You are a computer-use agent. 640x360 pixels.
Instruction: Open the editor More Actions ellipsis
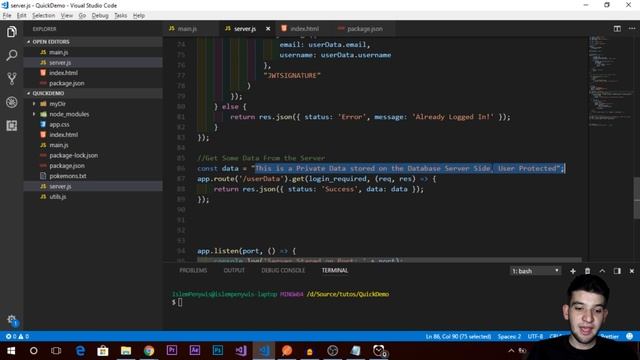click(632, 29)
